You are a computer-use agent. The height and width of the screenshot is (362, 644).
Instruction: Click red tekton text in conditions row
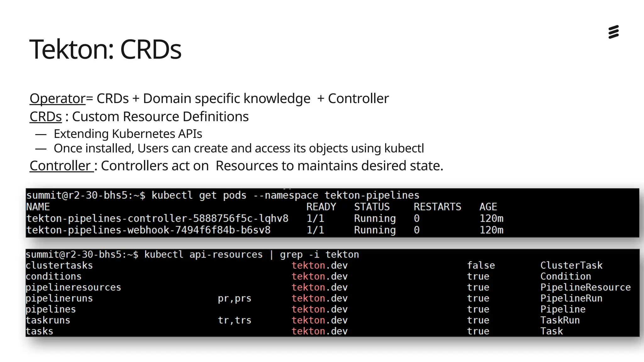[x=308, y=276]
